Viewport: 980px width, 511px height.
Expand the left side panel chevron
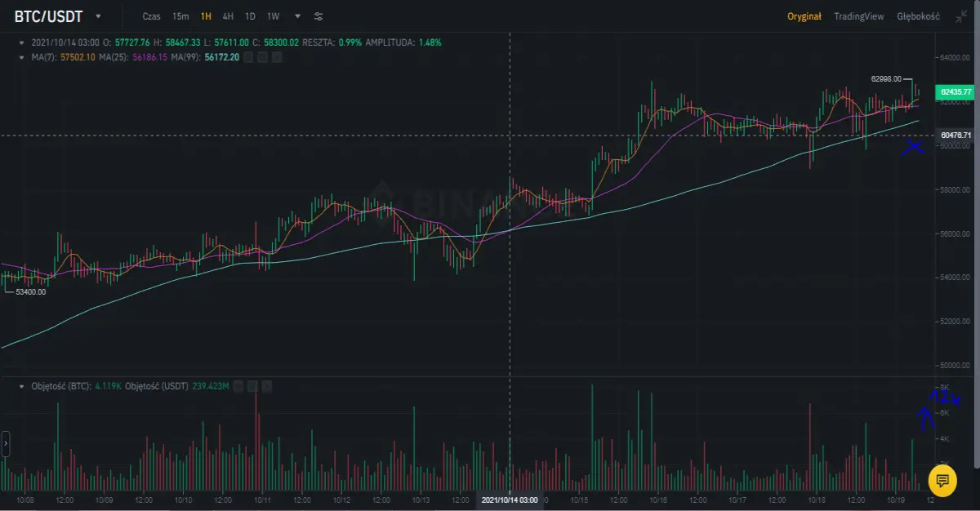(x=5, y=444)
